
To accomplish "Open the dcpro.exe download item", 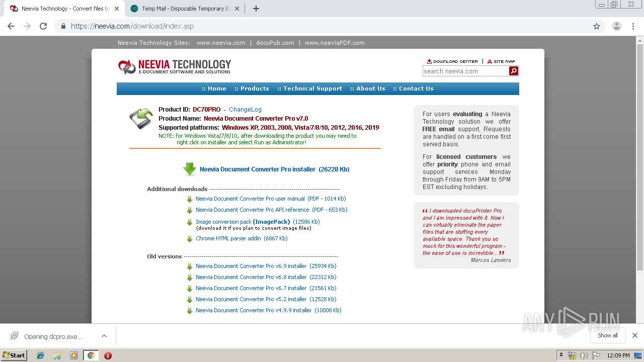I will coord(52,336).
